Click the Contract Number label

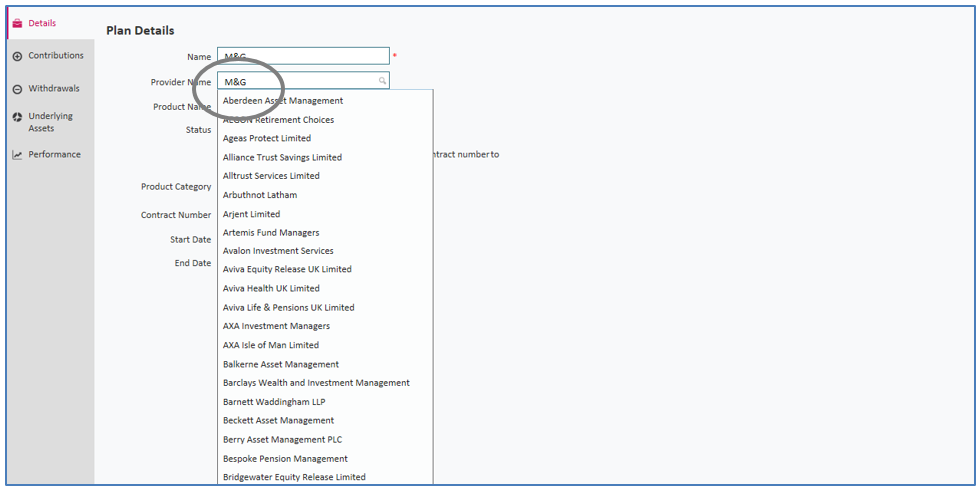[176, 215]
